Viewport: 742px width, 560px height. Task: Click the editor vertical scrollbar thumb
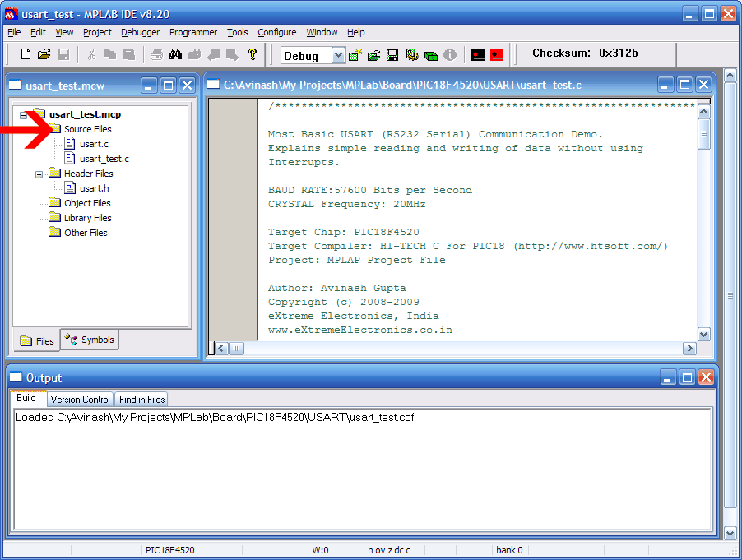703,134
